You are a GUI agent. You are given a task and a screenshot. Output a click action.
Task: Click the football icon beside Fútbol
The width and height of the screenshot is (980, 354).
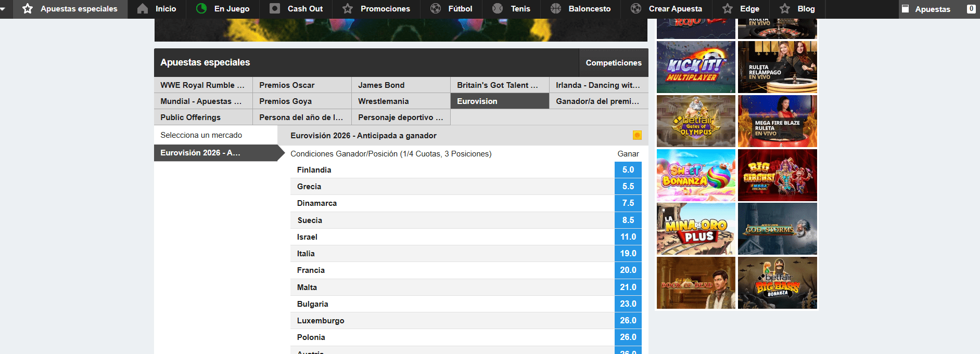pyautogui.click(x=436, y=8)
